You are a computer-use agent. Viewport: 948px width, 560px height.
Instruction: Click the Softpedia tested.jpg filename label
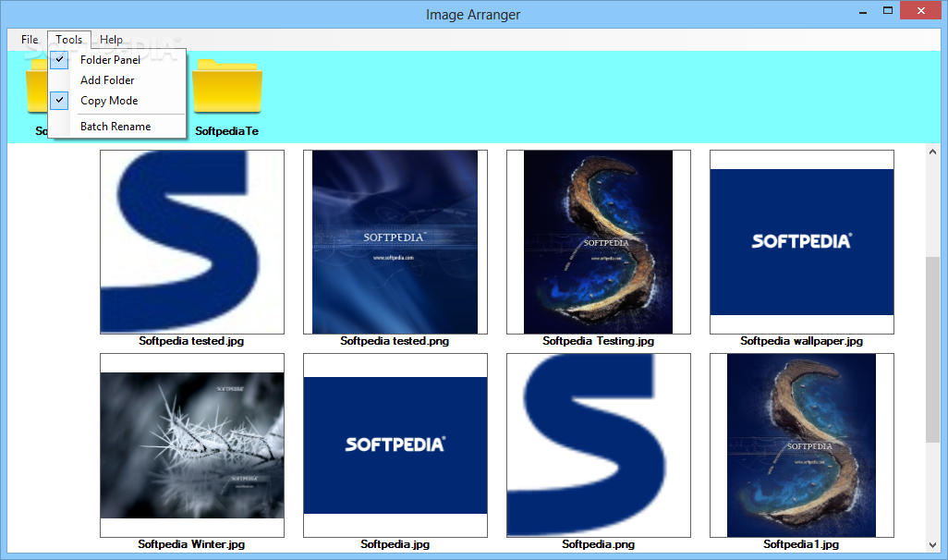[x=191, y=341]
